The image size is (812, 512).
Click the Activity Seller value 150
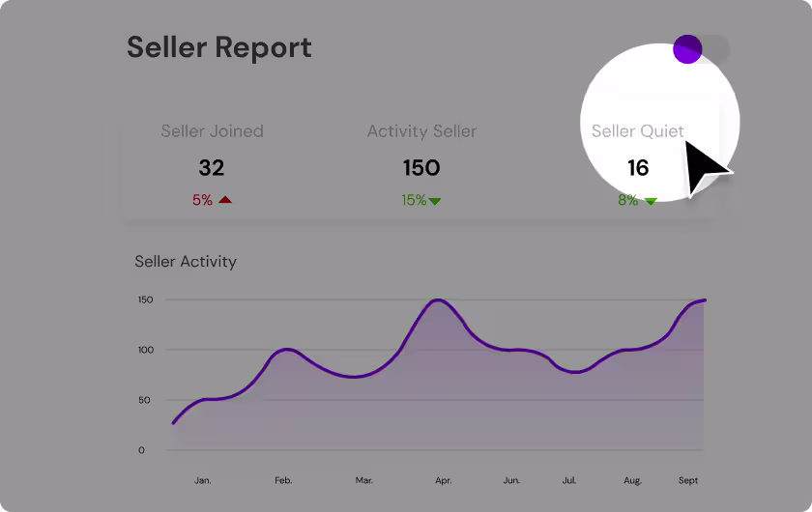tap(421, 168)
